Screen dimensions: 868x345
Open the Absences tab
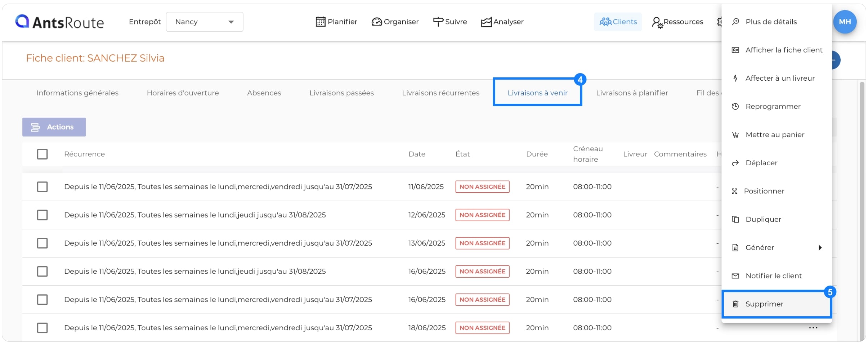pyautogui.click(x=264, y=93)
